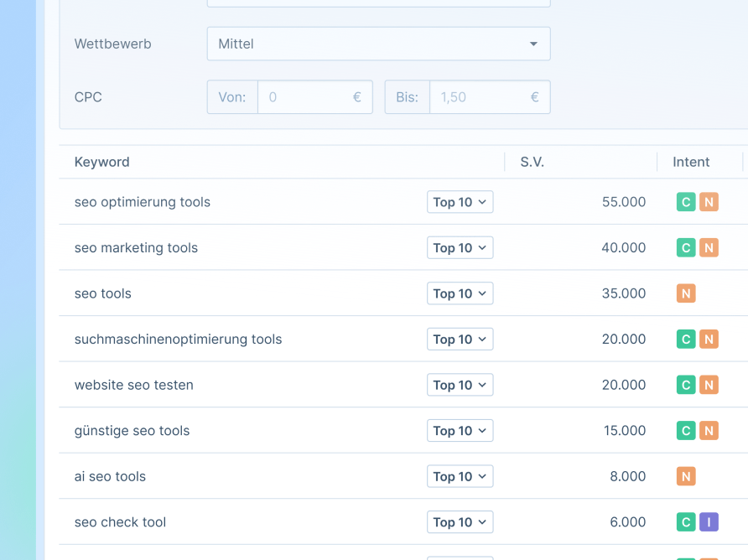Click the Keyword column header
Screen dimensions: 748x560
(101, 162)
